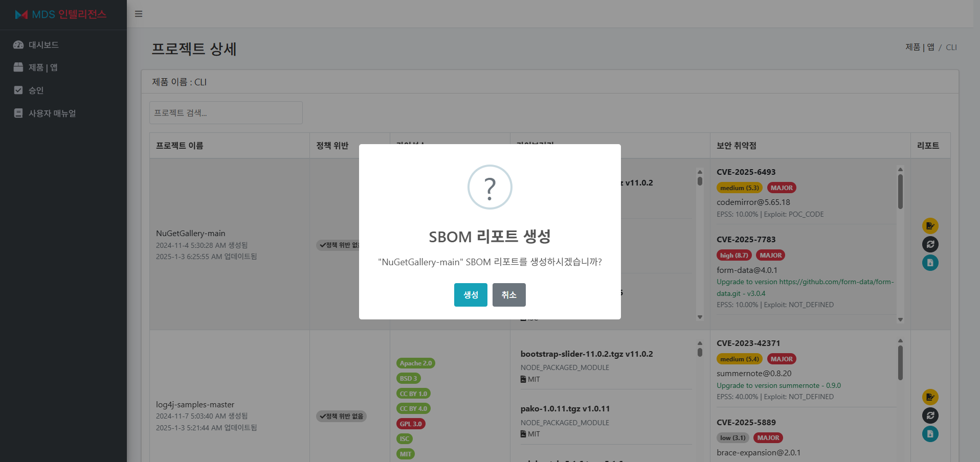Click the MDS 인텔리전스 logo

pos(61,14)
